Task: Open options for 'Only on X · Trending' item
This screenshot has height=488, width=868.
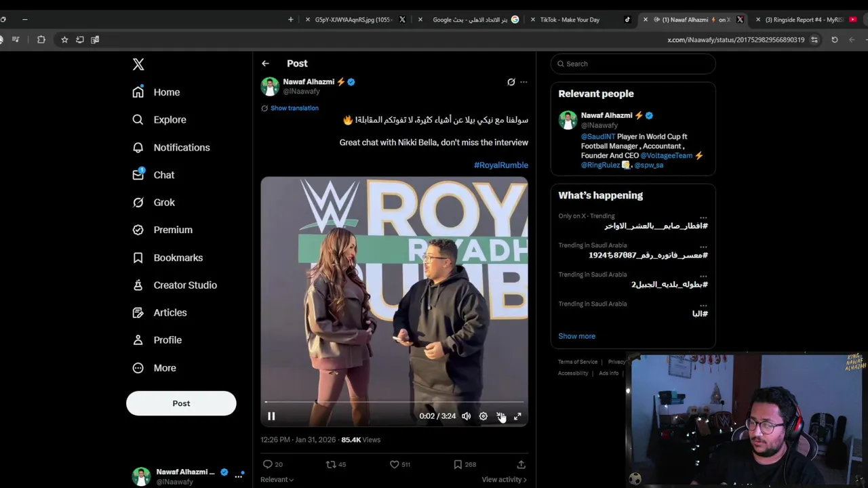Action: (703, 217)
